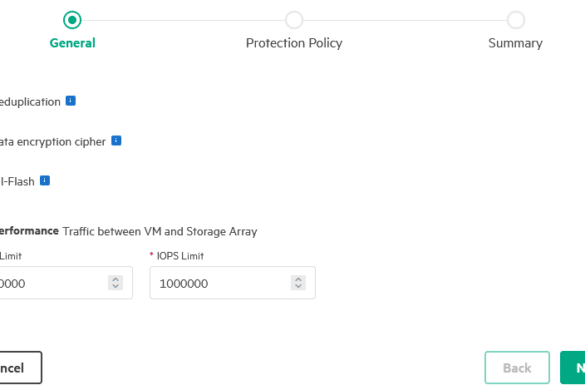The width and height of the screenshot is (585, 390).
Task: Increase IOPS Limit with up arrow
Action: click(298, 279)
